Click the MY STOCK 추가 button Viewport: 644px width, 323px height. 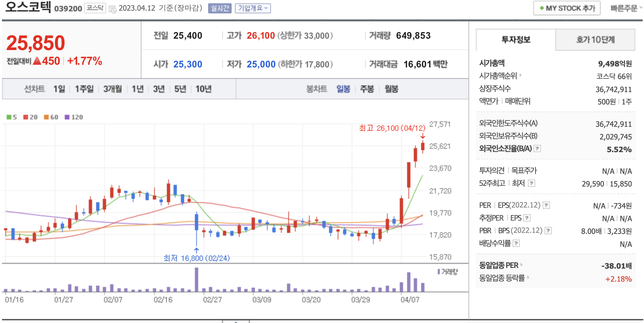pos(567,8)
